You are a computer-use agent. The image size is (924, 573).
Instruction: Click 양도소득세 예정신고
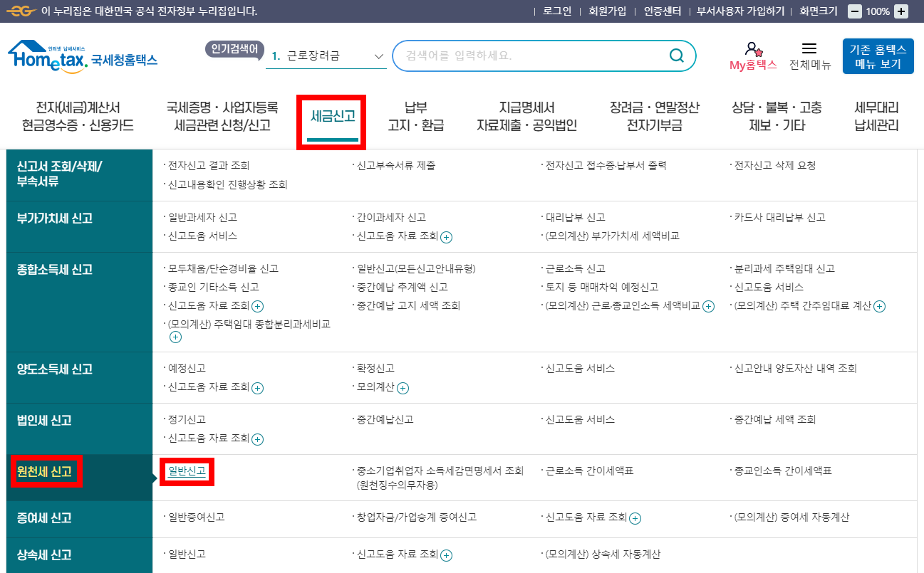tap(187, 369)
